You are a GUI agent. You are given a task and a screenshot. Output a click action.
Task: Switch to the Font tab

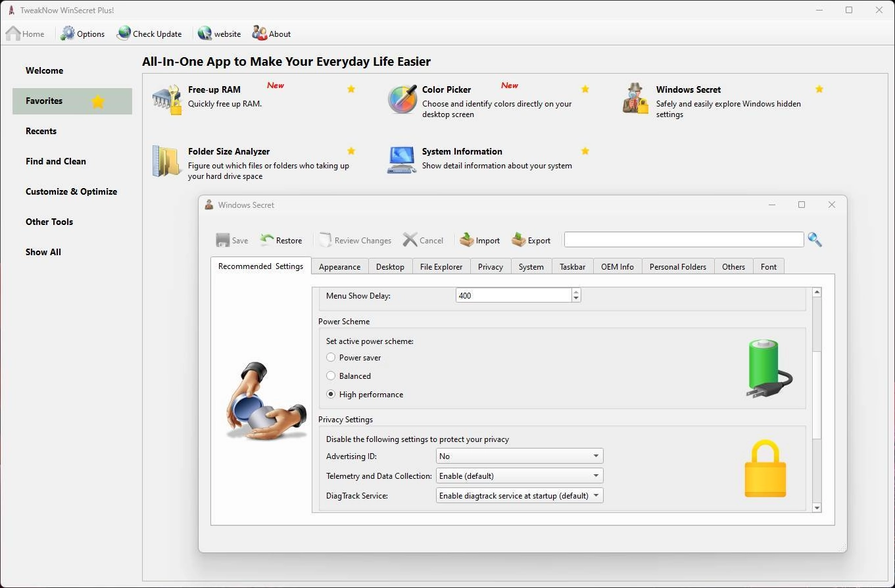[769, 266]
